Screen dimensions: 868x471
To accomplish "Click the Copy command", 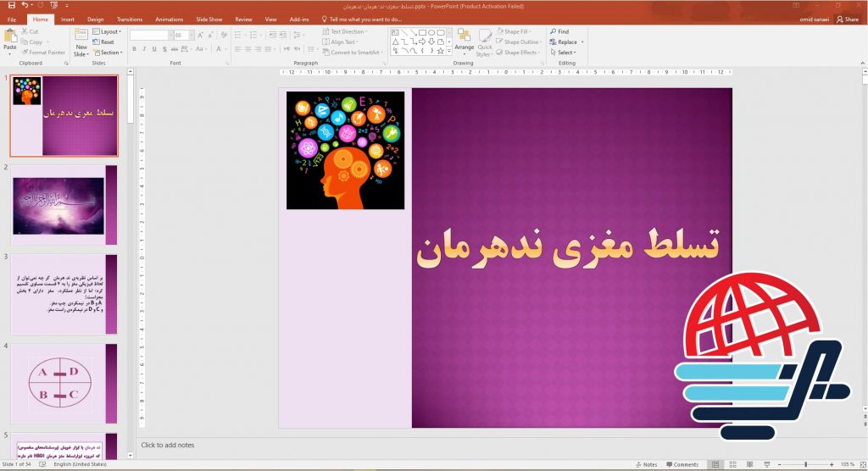I will [x=31, y=42].
